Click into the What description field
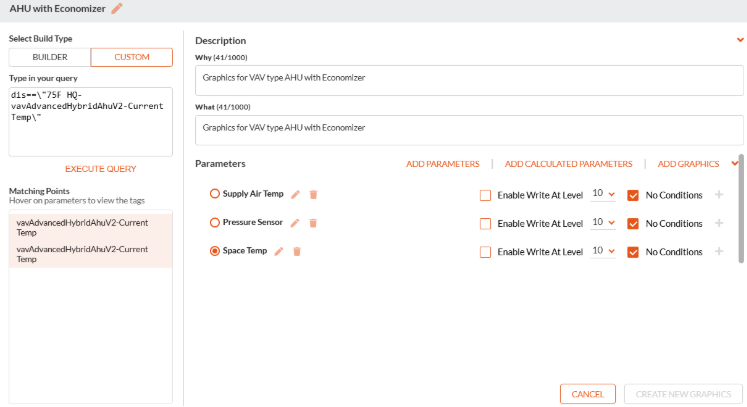 (x=469, y=130)
